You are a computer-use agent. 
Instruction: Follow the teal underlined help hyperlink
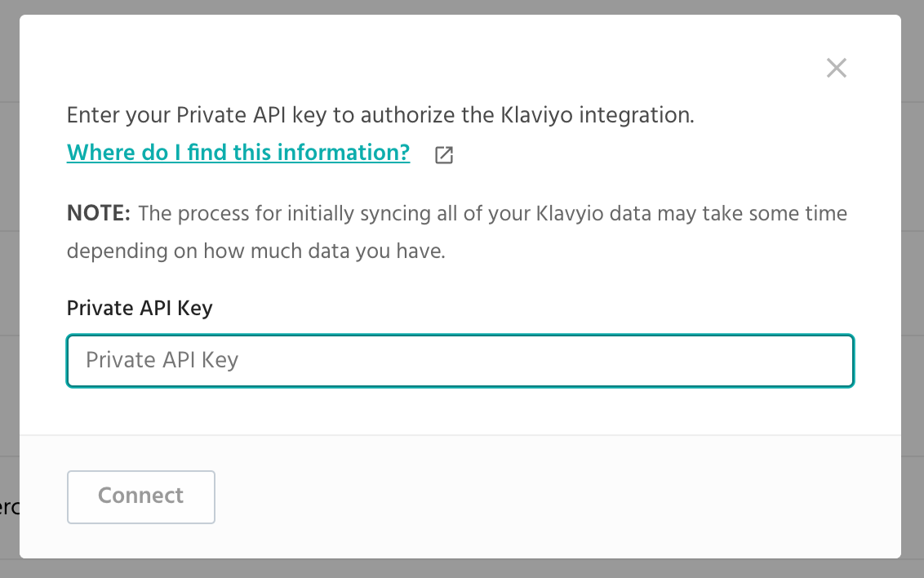point(238,153)
